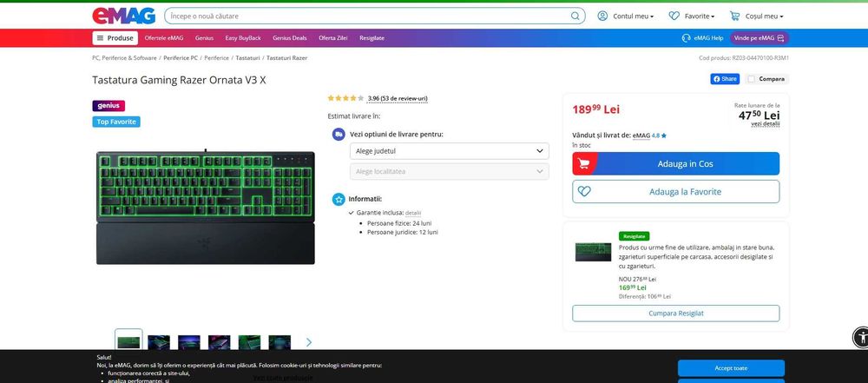868x383 pixels.
Task: Tick the Compara checkbox
Action: (751, 79)
